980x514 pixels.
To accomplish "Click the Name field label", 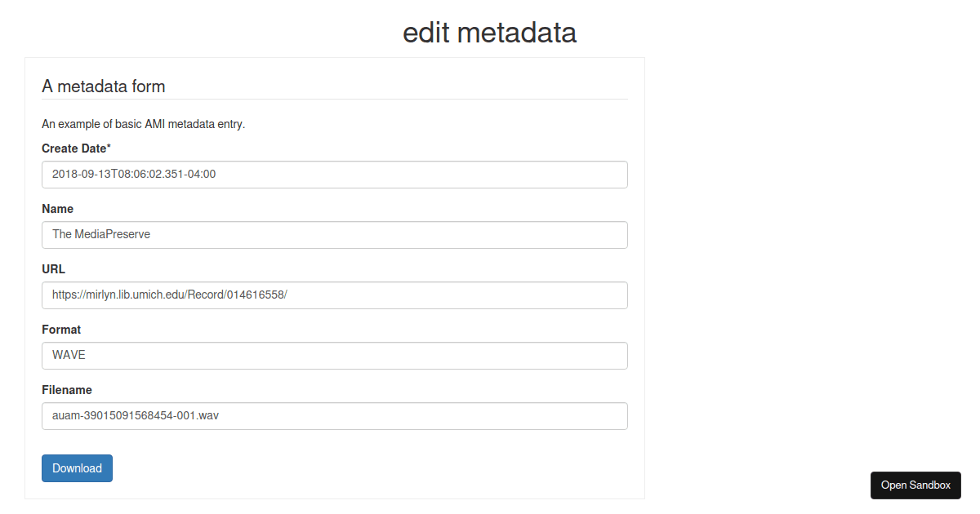I will 57,208.
